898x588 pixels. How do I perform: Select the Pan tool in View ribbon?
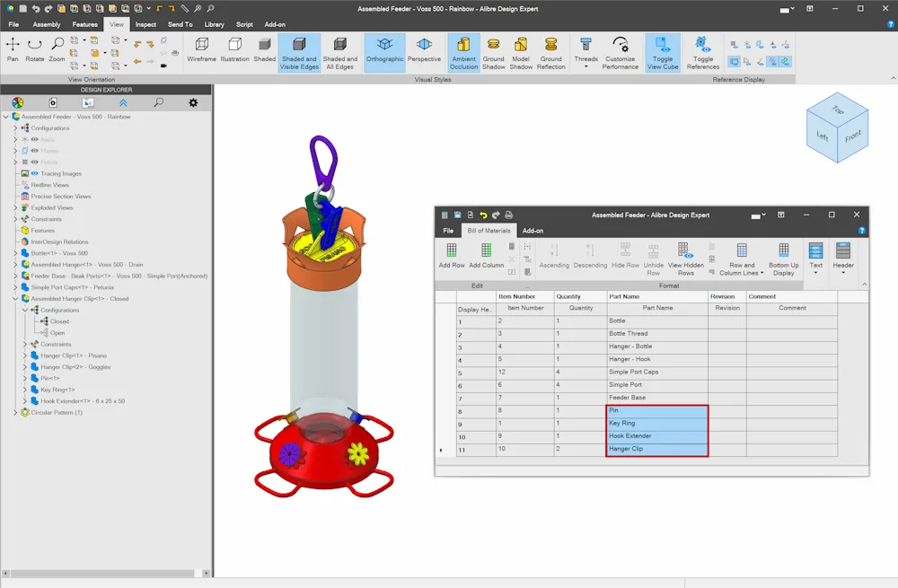[x=13, y=49]
